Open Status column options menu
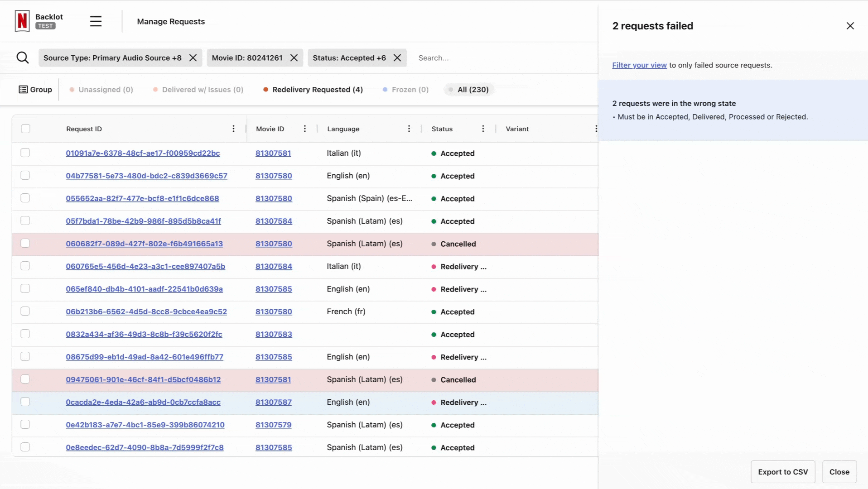Image resolution: width=868 pixels, height=489 pixels. pyautogui.click(x=483, y=129)
